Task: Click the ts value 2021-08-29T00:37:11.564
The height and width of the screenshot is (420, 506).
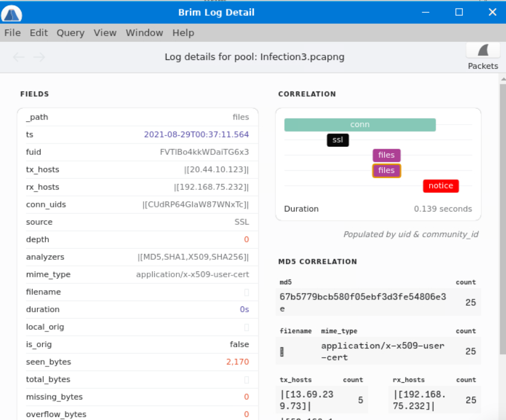Action: pyautogui.click(x=196, y=135)
